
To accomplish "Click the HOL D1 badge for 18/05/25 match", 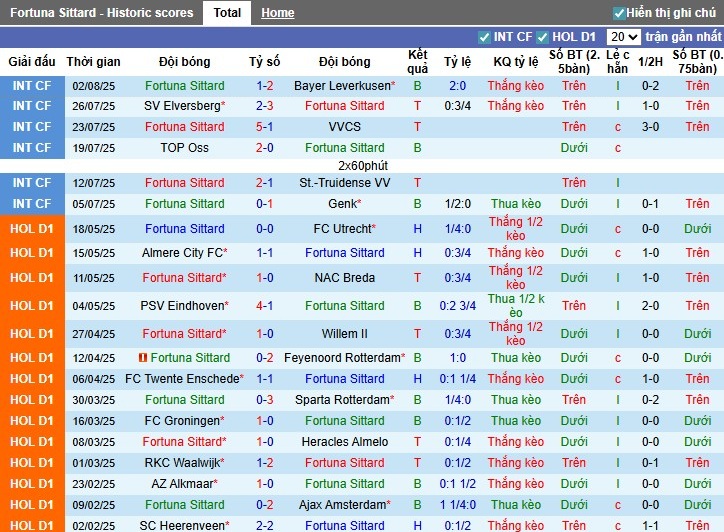I will (32, 229).
